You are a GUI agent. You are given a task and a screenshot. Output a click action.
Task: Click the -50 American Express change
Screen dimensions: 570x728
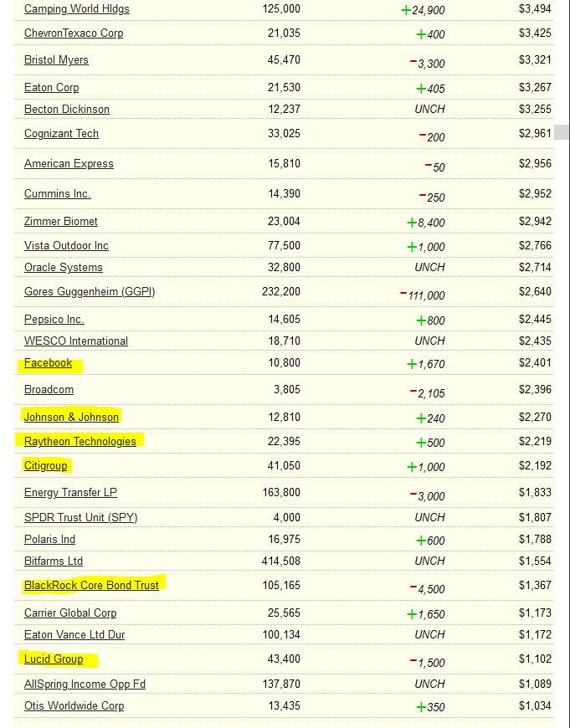click(x=434, y=167)
